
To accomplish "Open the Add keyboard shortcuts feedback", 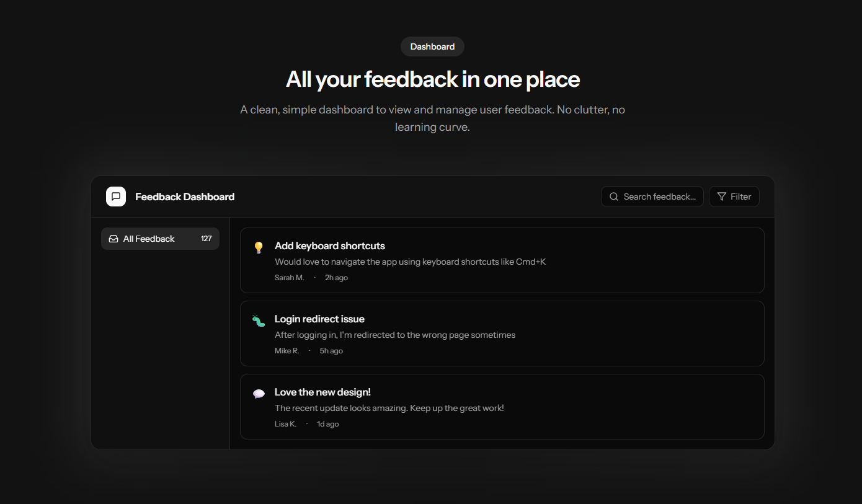I will pos(330,246).
